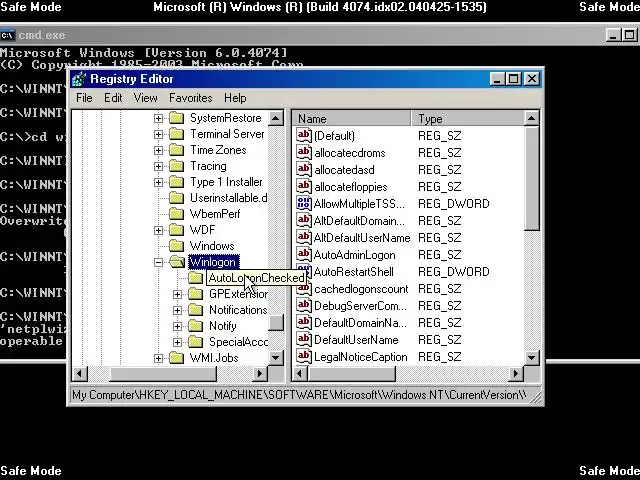Click the AltDefaultUserName value icon
The height and width of the screenshot is (480, 640).
point(304,238)
